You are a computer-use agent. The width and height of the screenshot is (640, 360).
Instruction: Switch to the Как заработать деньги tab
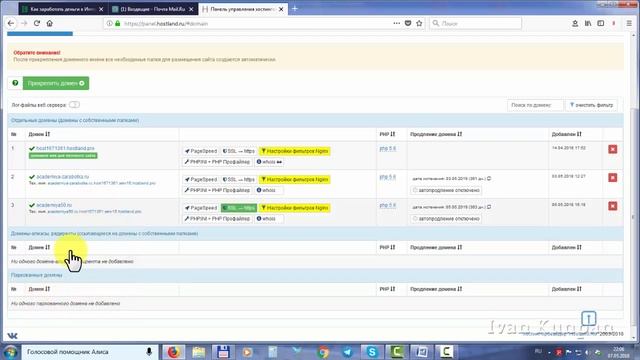[63, 9]
